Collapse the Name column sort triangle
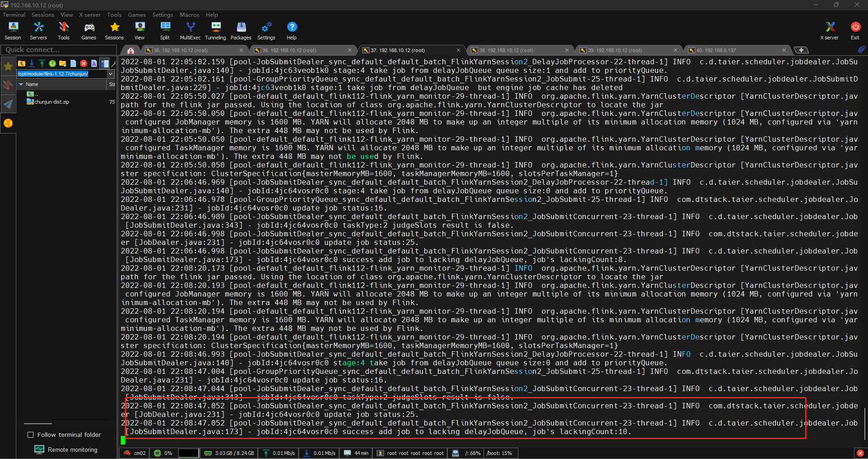Image resolution: width=868 pixels, height=459 pixels. coord(21,84)
